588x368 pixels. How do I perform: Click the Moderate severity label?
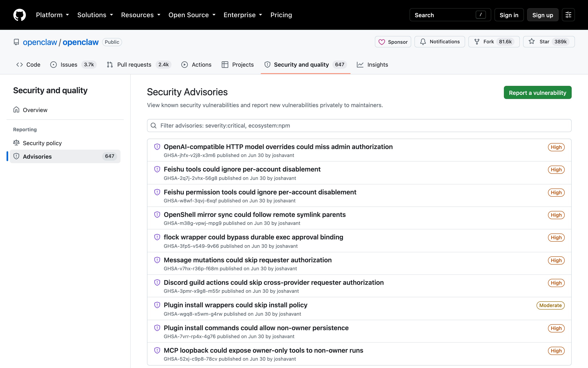pos(550,305)
